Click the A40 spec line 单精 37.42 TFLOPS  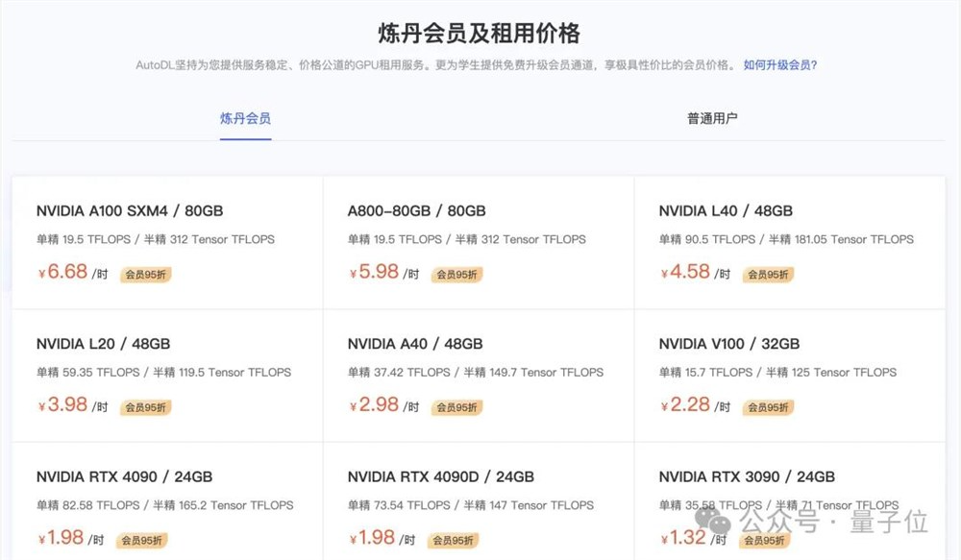pos(399,373)
